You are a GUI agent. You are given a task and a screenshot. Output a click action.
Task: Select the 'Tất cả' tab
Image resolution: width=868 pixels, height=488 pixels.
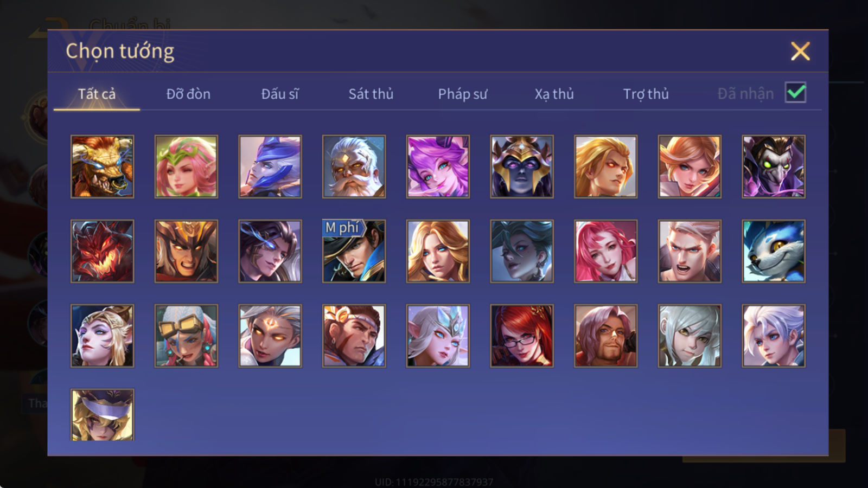click(97, 94)
